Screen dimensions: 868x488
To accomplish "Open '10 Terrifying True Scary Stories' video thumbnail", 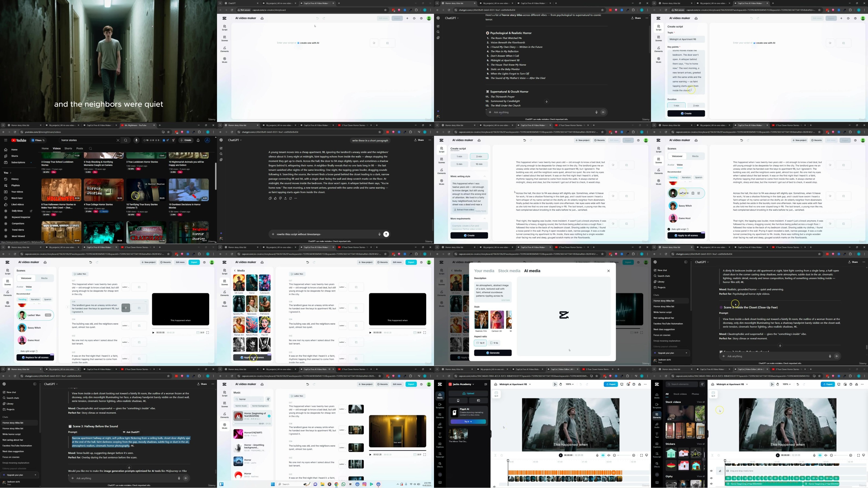I will click(x=146, y=190).
